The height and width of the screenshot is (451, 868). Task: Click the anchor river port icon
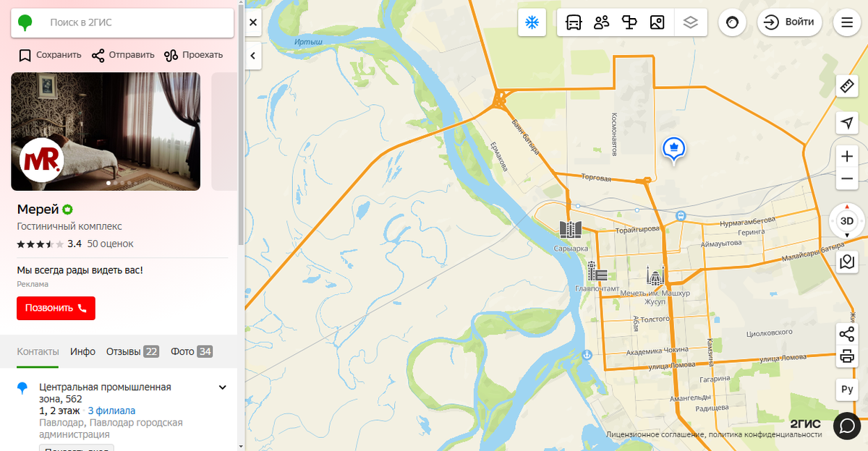tap(587, 356)
